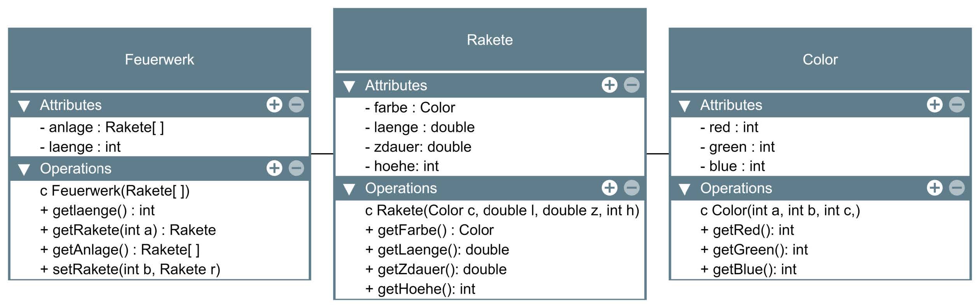Add an attribute to Color class
The width and height of the screenshot is (980, 308).
click(935, 105)
